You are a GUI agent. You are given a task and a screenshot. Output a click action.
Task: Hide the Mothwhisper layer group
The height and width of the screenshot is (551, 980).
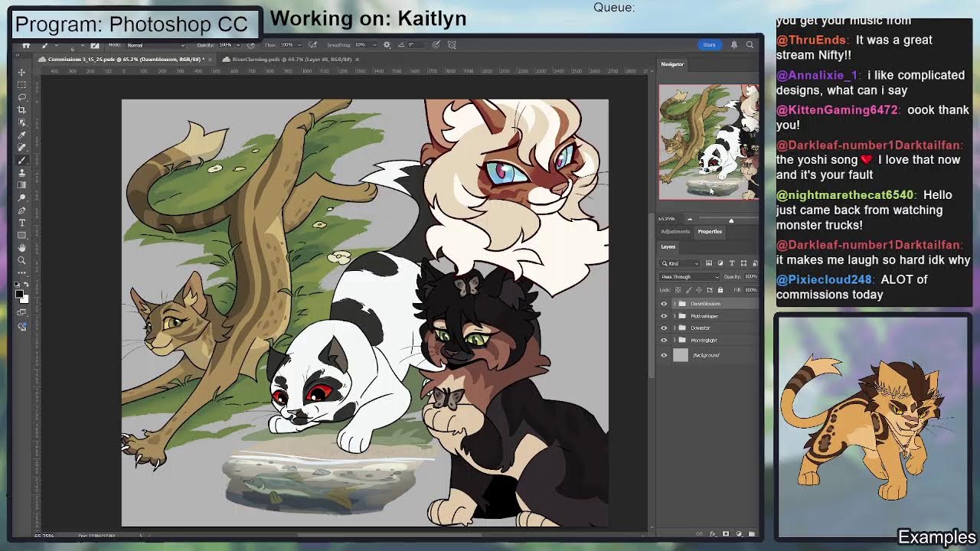click(664, 316)
